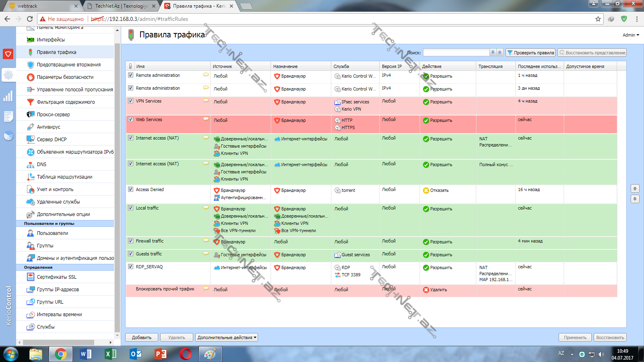Screen dimensions: 644x362
Task: Open the DNS section in sidebar
Action: pyautogui.click(x=42, y=165)
